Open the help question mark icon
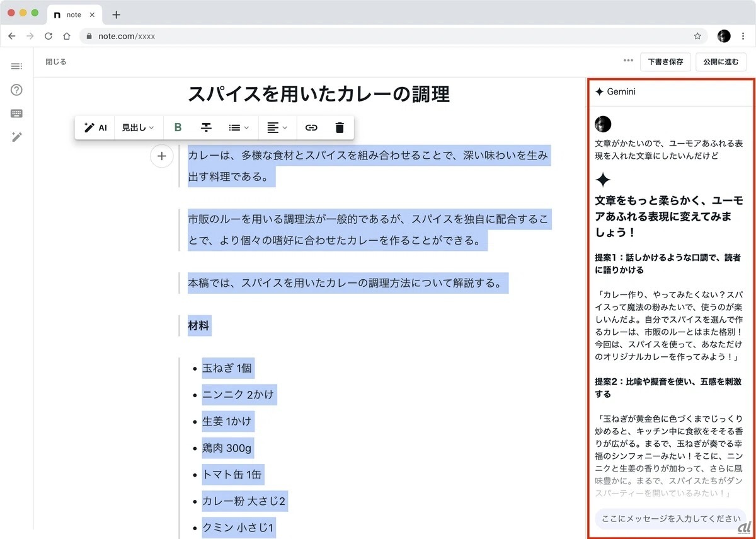 [x=17, y=90]
